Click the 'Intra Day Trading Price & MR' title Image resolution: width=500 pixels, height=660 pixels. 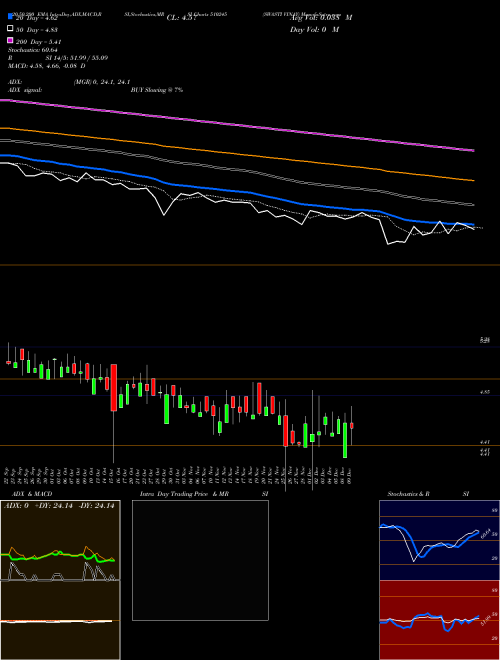pyautogui.click(x=184, y=494)
